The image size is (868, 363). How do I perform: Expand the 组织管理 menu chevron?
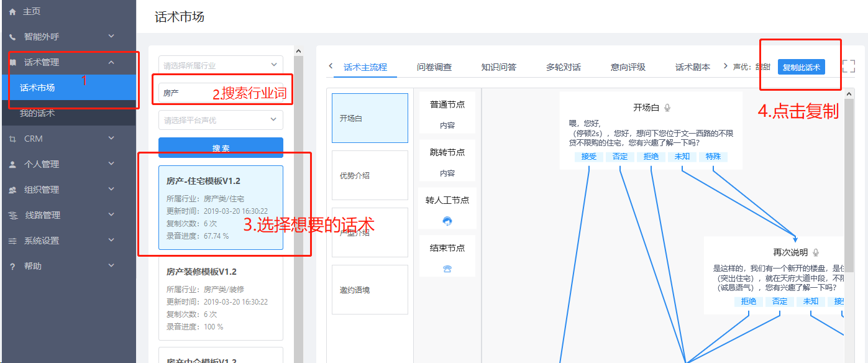pos(111,189)
